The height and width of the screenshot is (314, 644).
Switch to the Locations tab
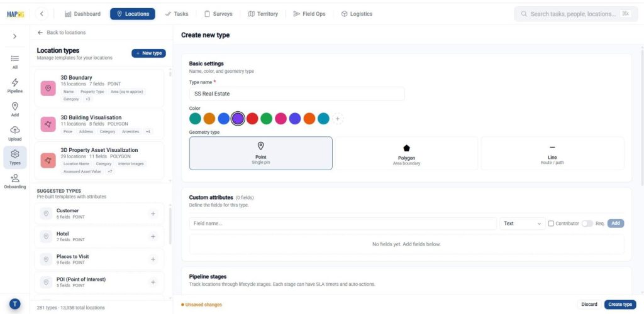133,14
